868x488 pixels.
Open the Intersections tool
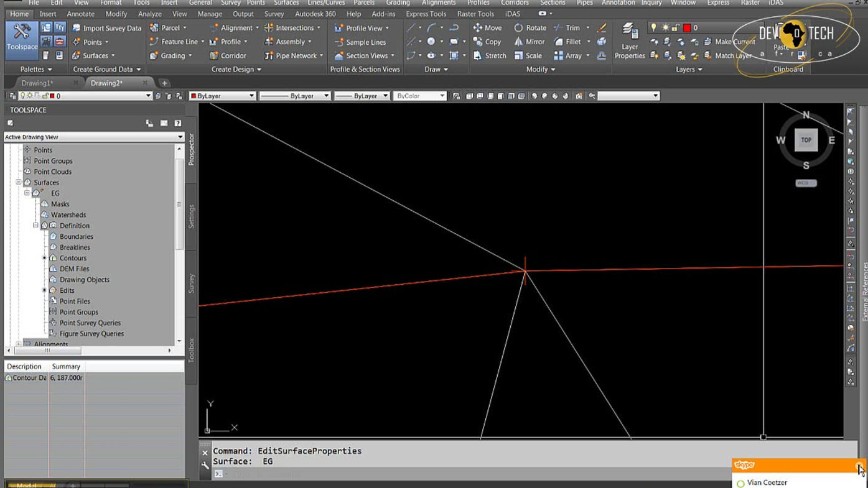tap(293, 28)
